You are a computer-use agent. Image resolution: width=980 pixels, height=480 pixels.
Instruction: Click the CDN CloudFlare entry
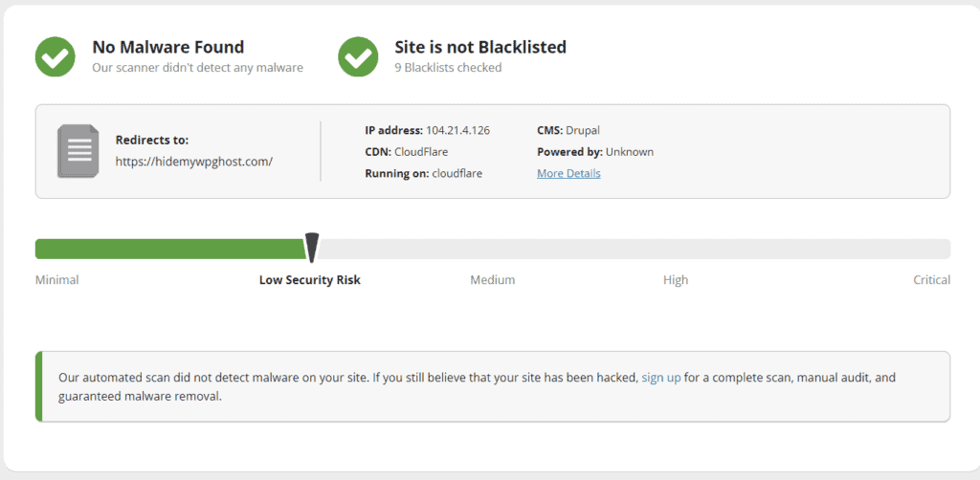(407, 151)
